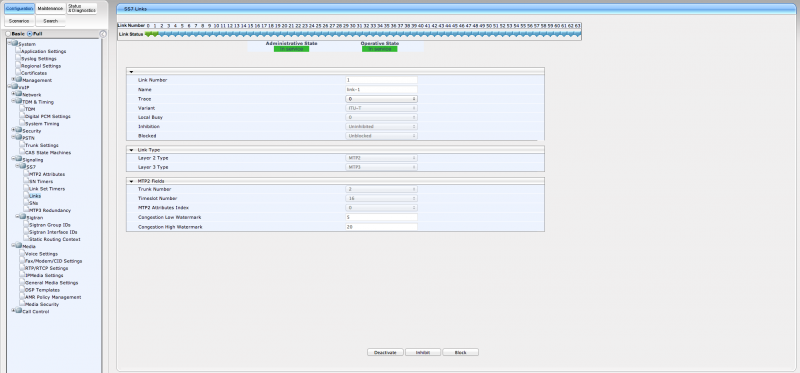The width and height of the screenshot is (800, 373).
Task: Open the Layer 3 Type dropdown
Action: (382, 167)
